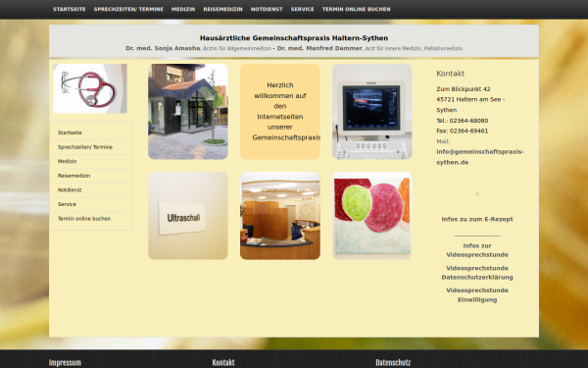Viewport: 588px width, 368px height.
Task: Select Medizin in the top navigation bar
Action: click(x=183, y=9)
